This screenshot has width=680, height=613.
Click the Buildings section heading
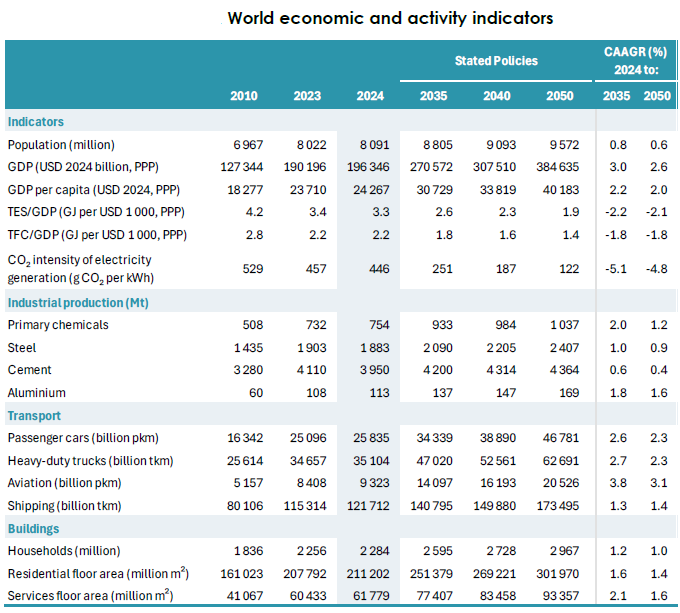(33, 528)
